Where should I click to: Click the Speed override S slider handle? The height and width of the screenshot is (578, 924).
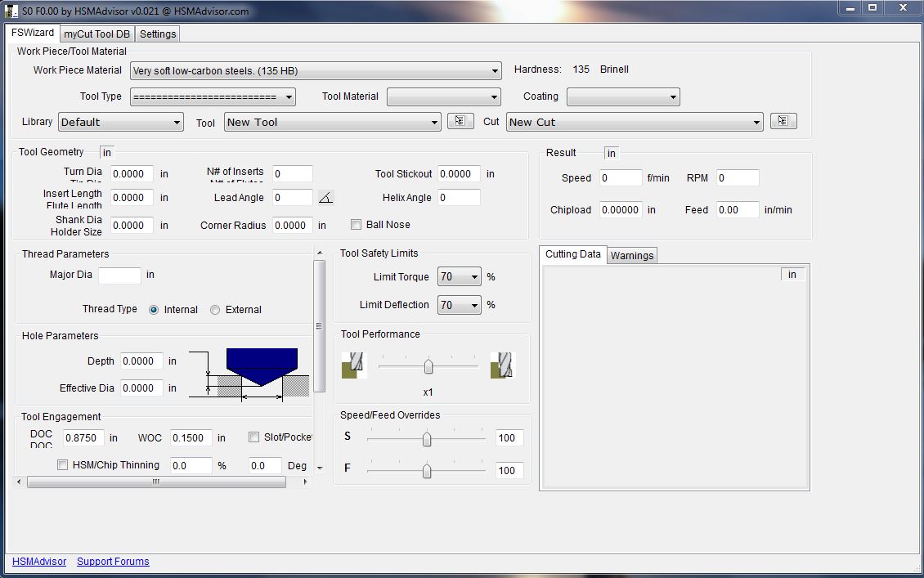coord(426,439)
